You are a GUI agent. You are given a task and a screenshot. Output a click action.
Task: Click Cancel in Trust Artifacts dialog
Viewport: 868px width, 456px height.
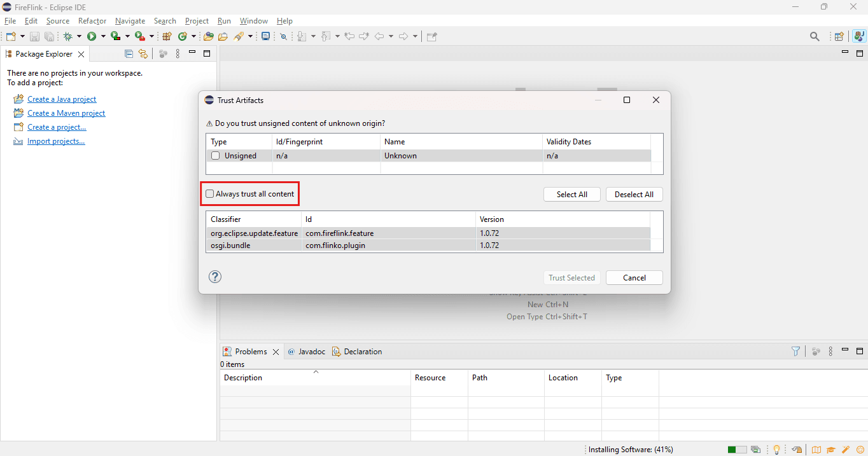[x=634, y=278]
